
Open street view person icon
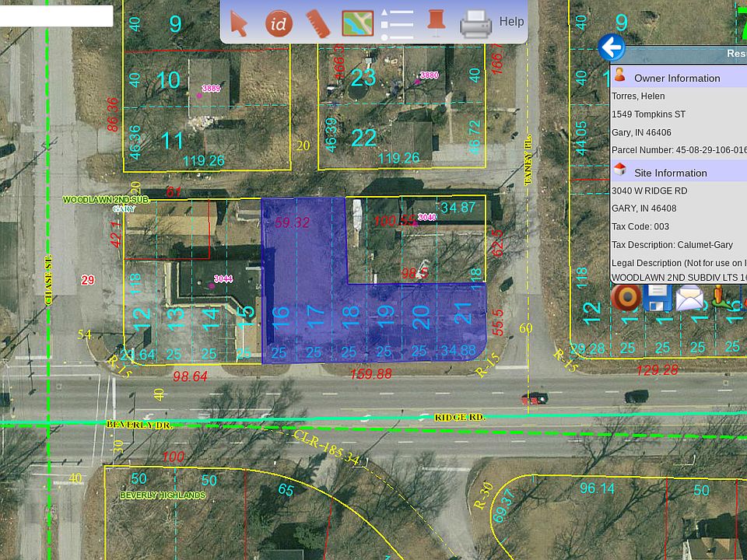point(718,298)
